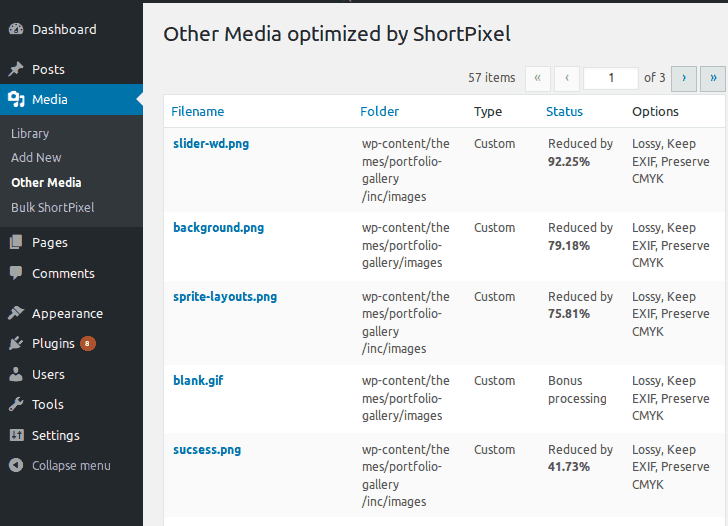Sort table by Filename column

tap(198, 111)
